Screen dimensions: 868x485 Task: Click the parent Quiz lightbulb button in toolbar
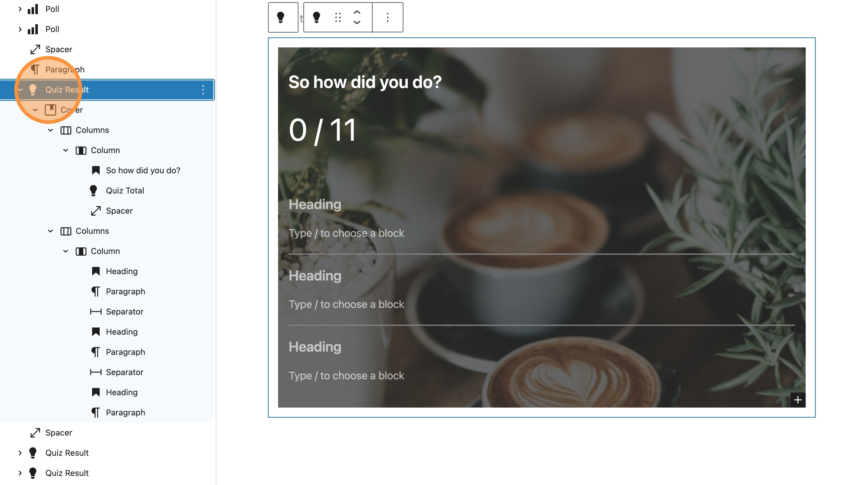pos(281,17)
